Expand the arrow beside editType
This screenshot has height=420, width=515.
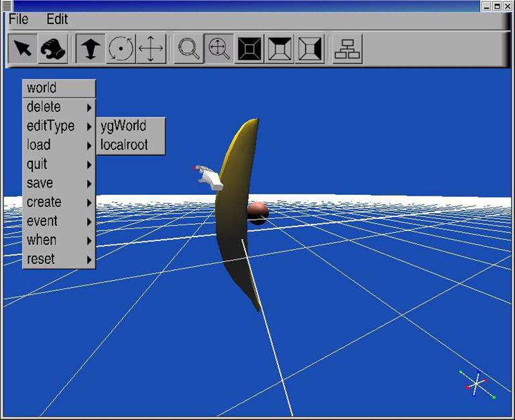click(89, 127)
